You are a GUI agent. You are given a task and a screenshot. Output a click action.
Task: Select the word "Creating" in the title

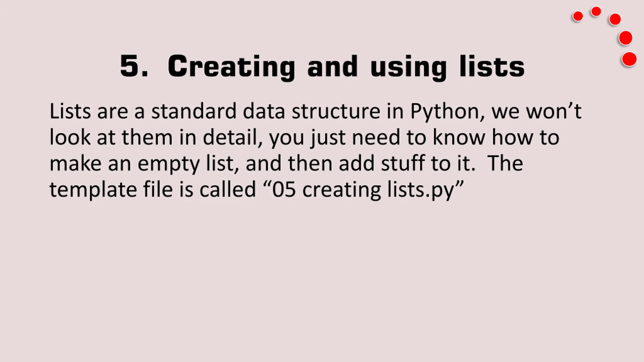point(231,67)
